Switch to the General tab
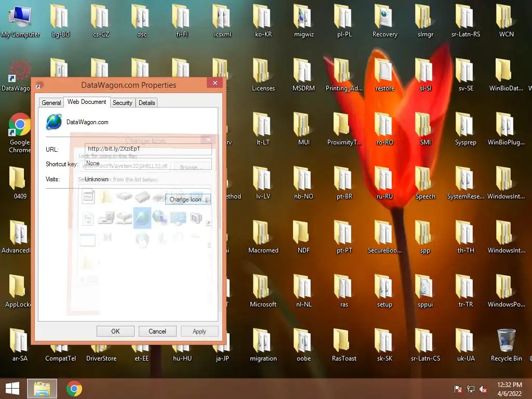 (x=51, y=102)
